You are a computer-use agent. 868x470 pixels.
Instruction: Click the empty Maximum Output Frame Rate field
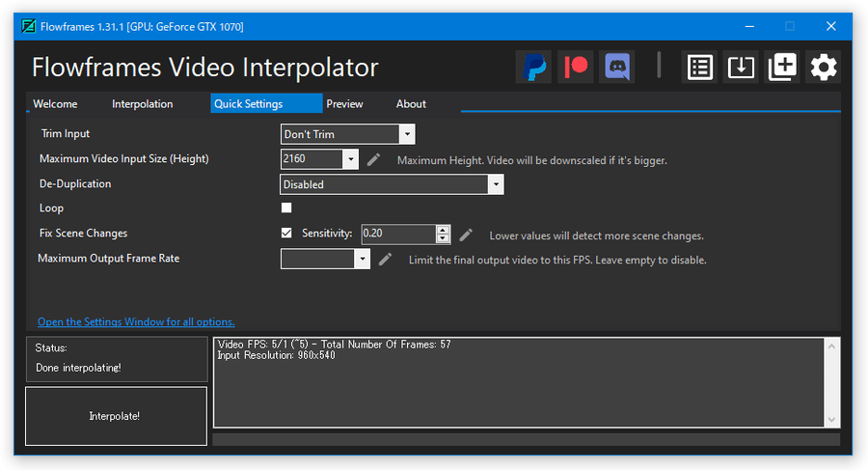tap(317, 259)
